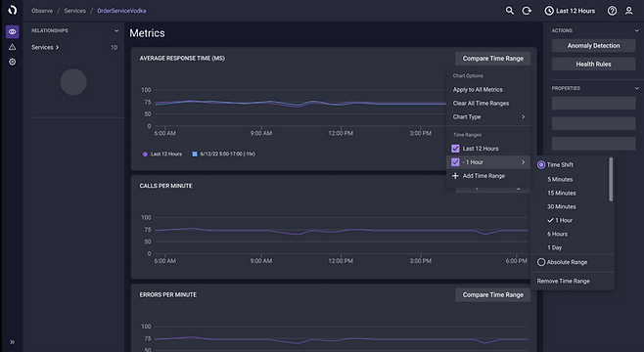Click the Calls Per Minute chart line
The width and height of the screenshot is (644, 352).
[x=341, y=231]
